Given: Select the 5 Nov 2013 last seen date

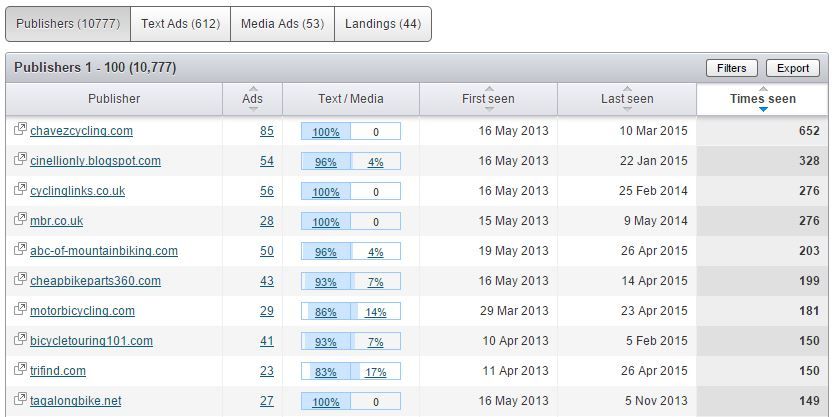Looking at the screenshot, I should click(656, 401).
